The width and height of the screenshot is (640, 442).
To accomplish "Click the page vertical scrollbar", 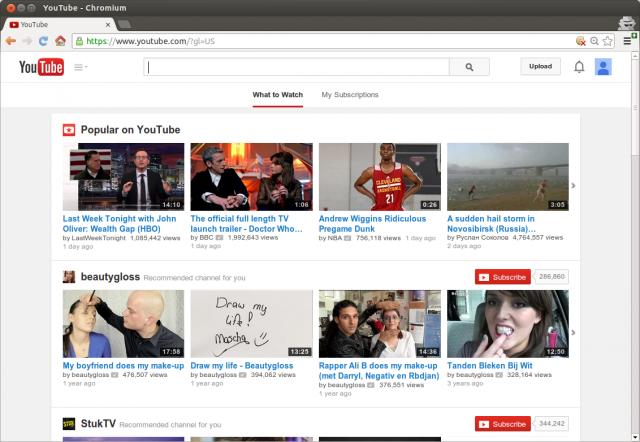I will click(x=635, y=107).
